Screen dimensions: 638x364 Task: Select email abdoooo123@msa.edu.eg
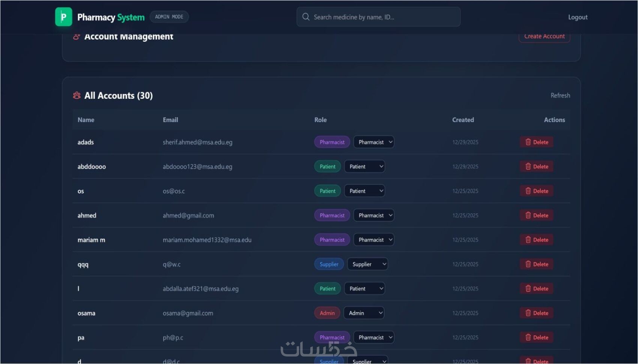(197, 167)
